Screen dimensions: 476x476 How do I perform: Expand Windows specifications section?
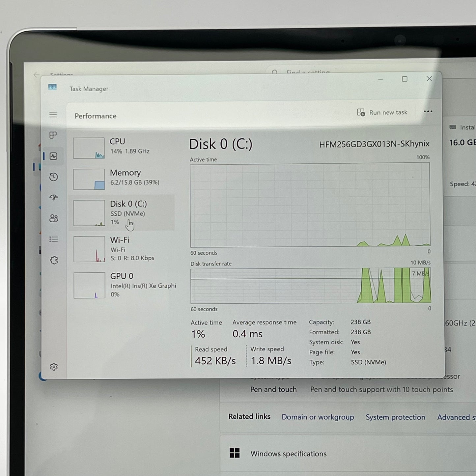[288, 454]
